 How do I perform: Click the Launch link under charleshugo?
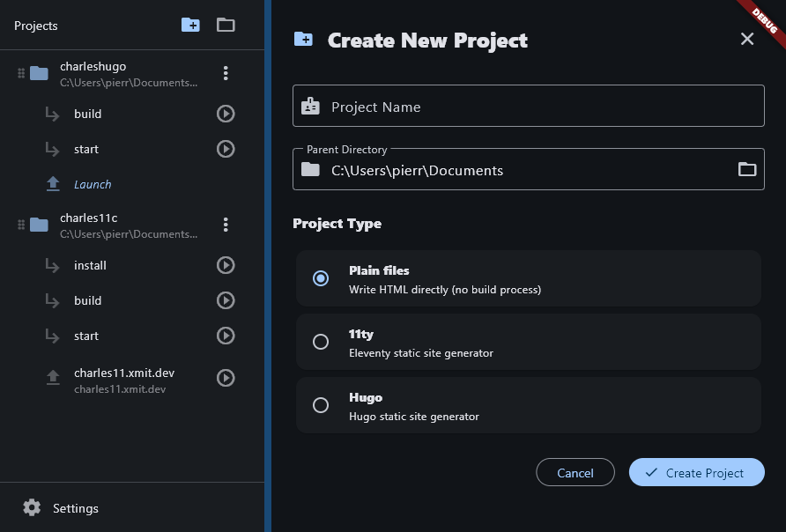pyautogui.click(x=93, y=184)
